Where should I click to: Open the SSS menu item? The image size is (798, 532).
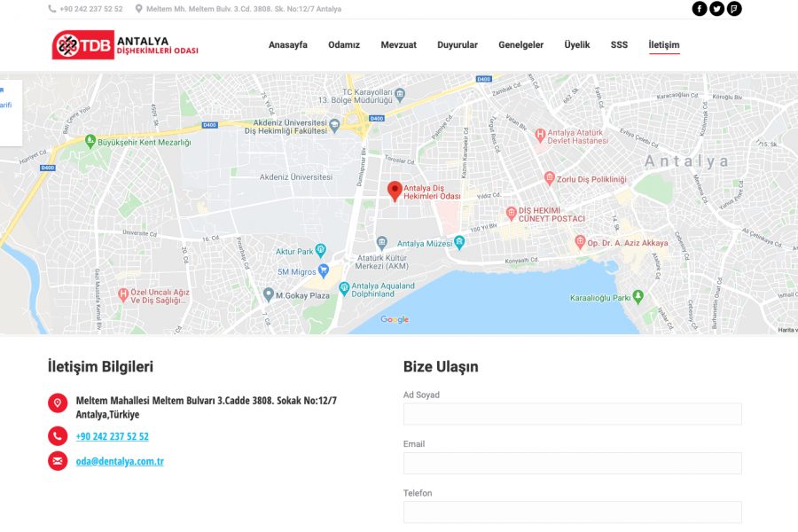pyautogui.click(x=619, y=45)
